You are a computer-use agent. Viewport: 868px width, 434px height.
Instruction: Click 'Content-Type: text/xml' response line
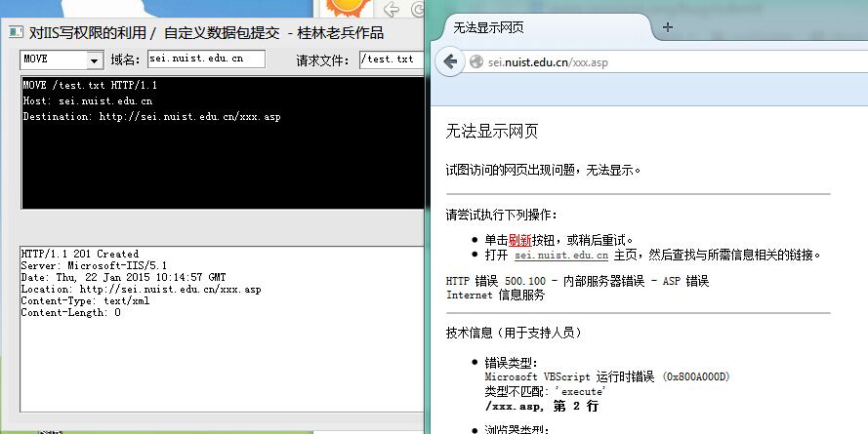point(85,300)
